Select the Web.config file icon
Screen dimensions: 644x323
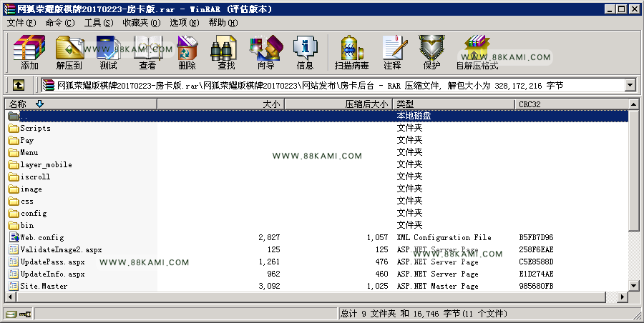[x=14, y=237]
